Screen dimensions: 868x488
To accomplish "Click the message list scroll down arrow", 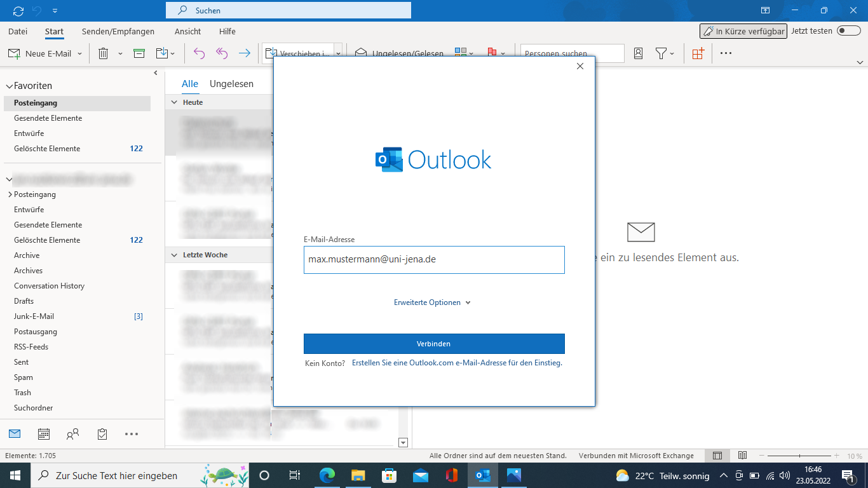I will (402, 442).
